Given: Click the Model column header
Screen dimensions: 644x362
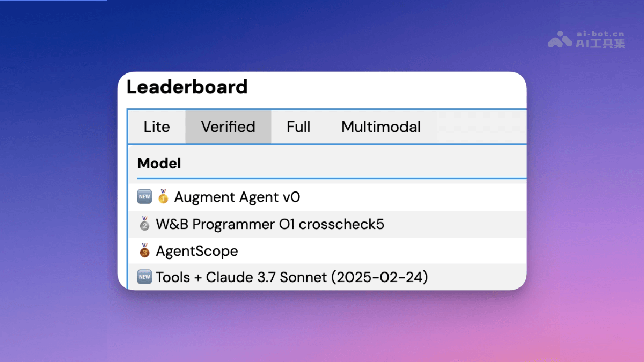Looking at the screenshot, I should pyautogui.click(x=159, y=163).
